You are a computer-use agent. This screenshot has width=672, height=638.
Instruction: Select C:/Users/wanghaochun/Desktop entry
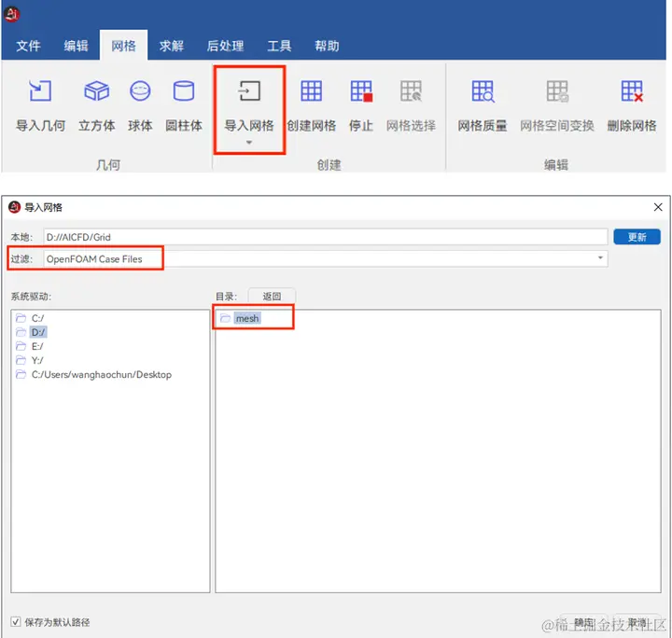(x=102, y=375)
